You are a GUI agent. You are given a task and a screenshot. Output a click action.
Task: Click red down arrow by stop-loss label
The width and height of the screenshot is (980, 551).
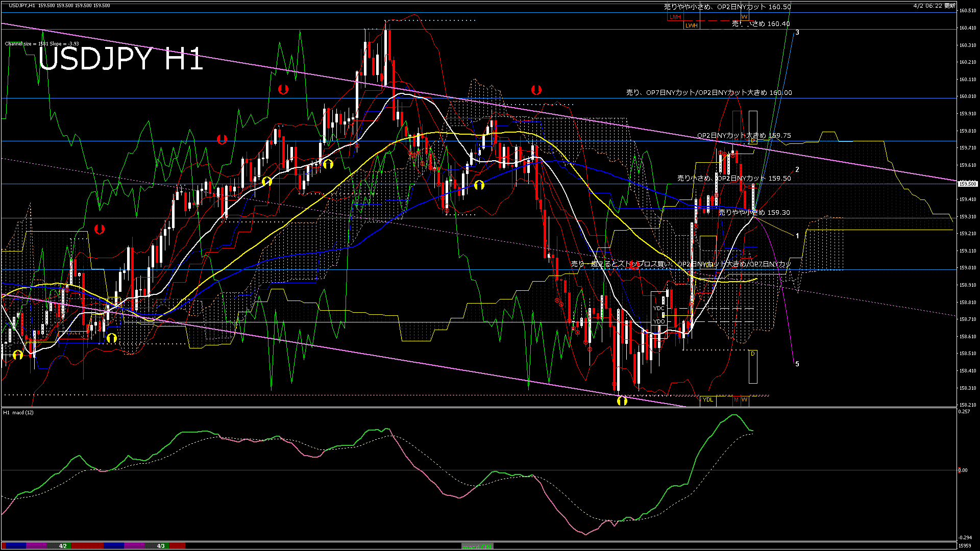tap(633, 265)
